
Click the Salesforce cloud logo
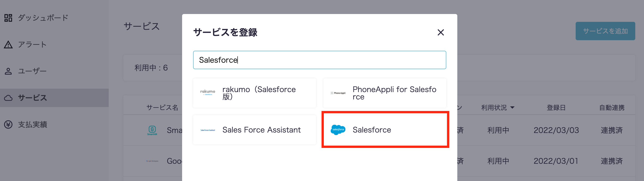(x=338, y=130)
